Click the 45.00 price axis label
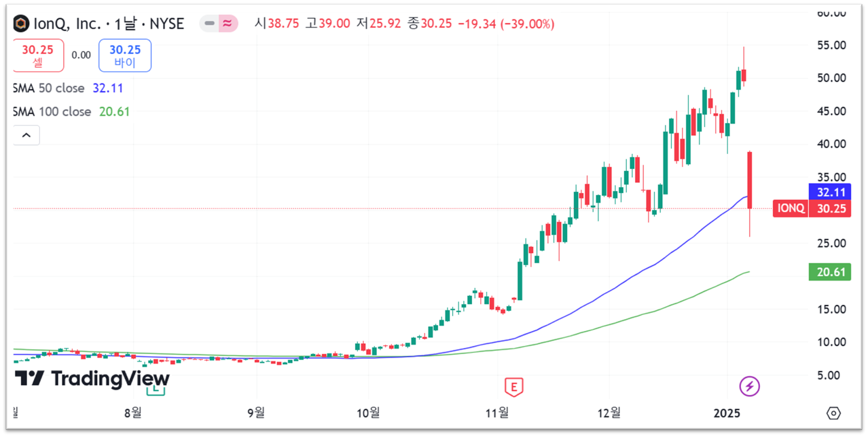Image resolution: width=868 pixels, height=437 pixels. [x=832, y=111]
